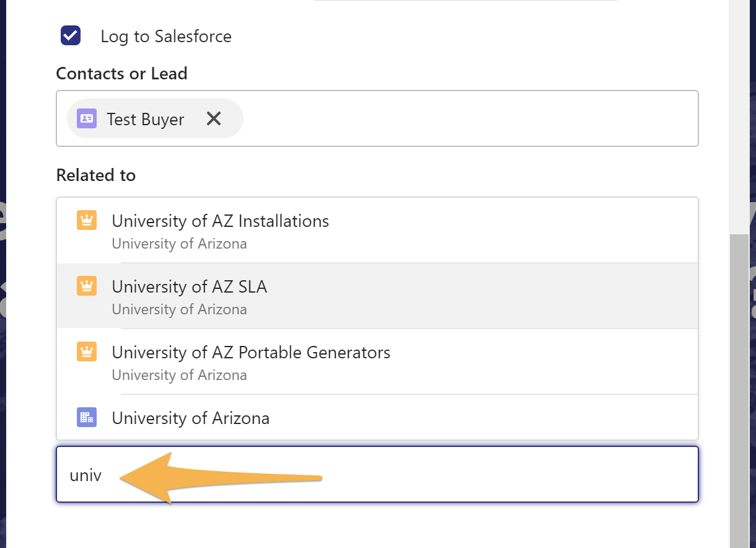Uncheck the Log to Salesforce checkbox
The width and height of the screenshot is (756, 548).
coord(71,36)
